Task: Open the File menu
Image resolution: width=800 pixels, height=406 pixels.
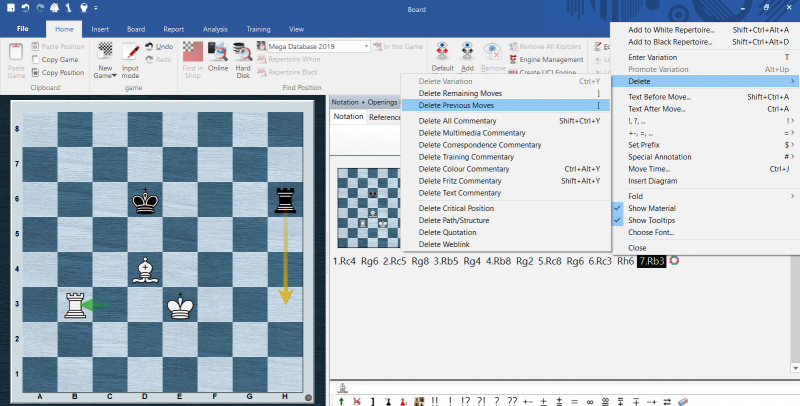Action: pos(22,29)
